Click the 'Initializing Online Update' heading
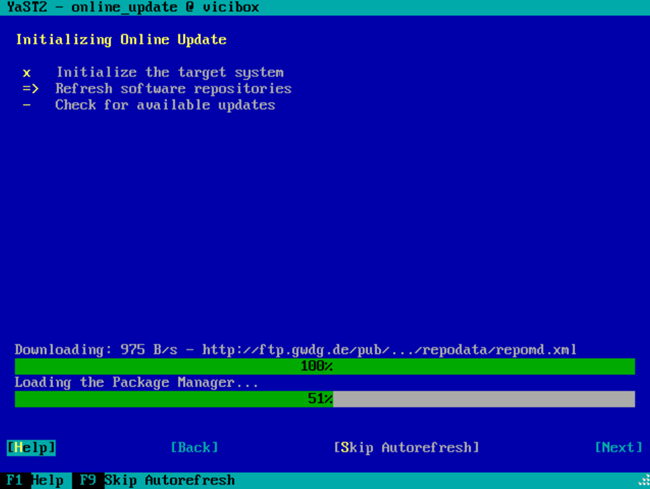 pyautogui.click(x=120, y=40)
